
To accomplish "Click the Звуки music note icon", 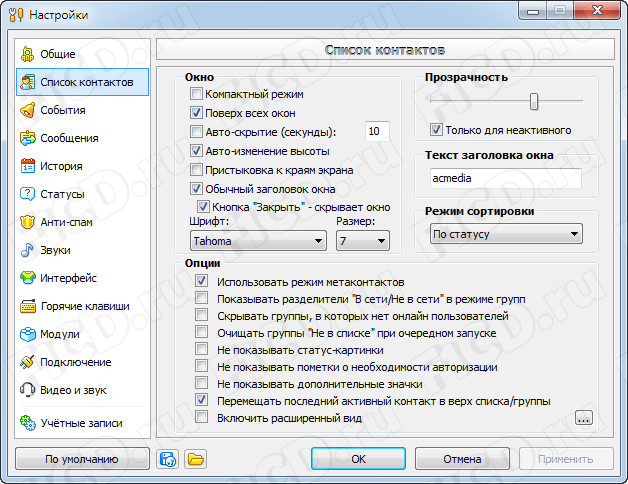I will pos(27,250).
